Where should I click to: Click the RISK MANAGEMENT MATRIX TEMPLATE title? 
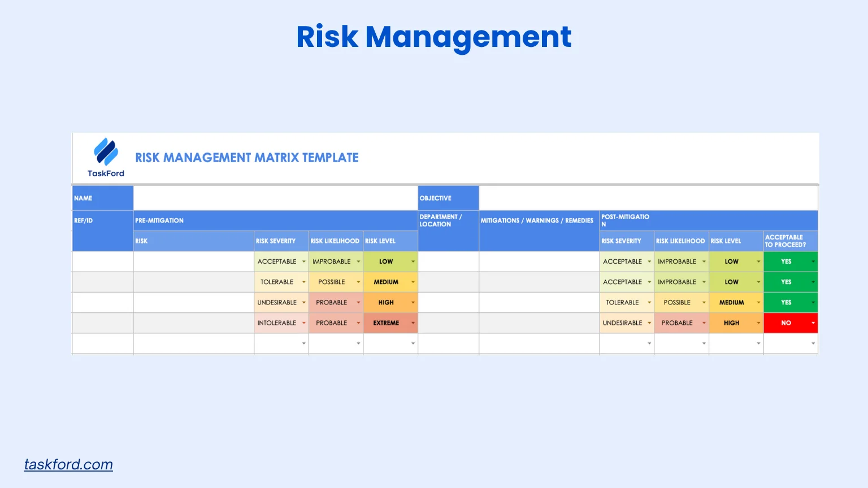coord(246,158)
